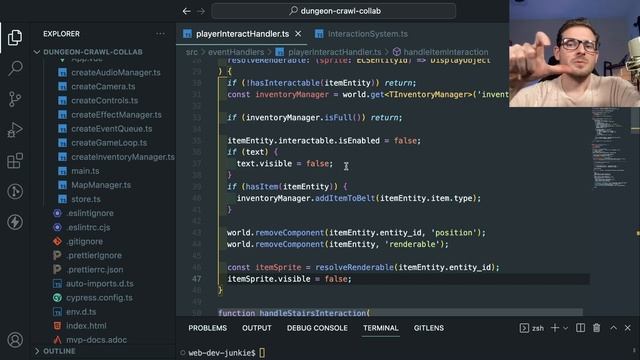640x360 pixels.
Task: Click the webcam video overlay
Action: click(x=574, y=53)
